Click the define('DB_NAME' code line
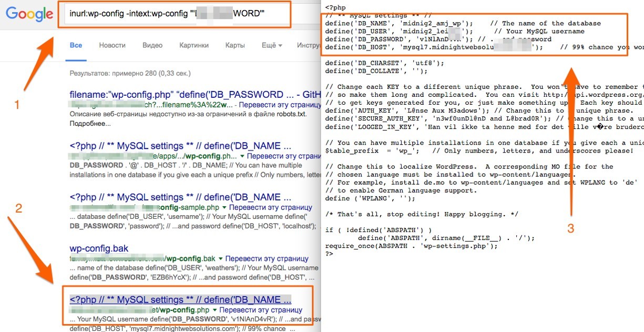This screenshot has height=332, width=644. (463, 23)
